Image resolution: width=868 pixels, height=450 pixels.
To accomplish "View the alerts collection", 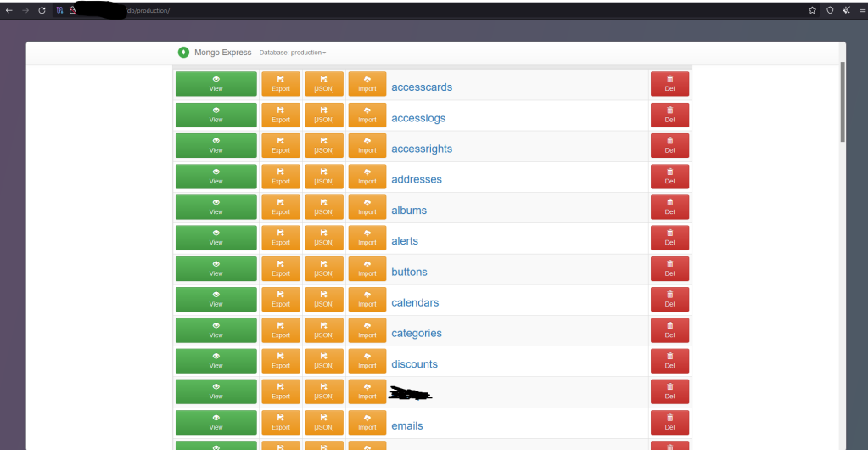I will click(216, 238).
